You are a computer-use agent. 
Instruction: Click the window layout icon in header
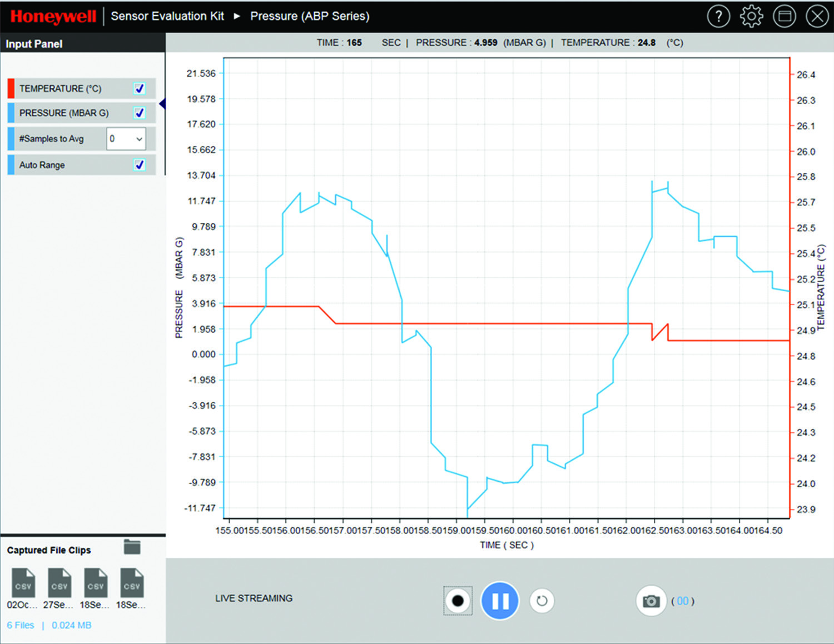(x=785, y=16)
